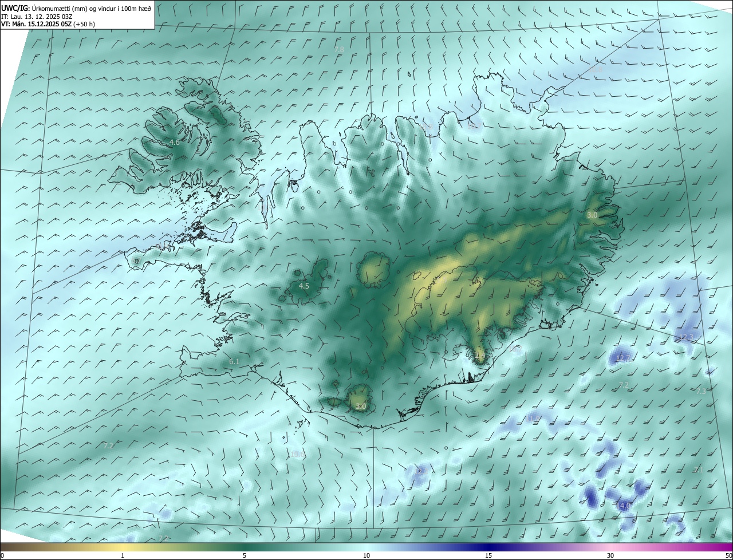
Task: Click the '50' tick label on the color bar
Action: pos(728,555)
